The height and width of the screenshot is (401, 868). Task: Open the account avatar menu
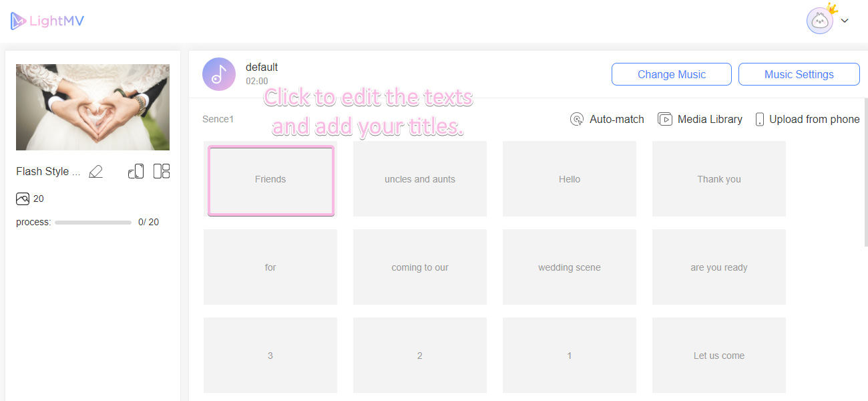point(820,20)
